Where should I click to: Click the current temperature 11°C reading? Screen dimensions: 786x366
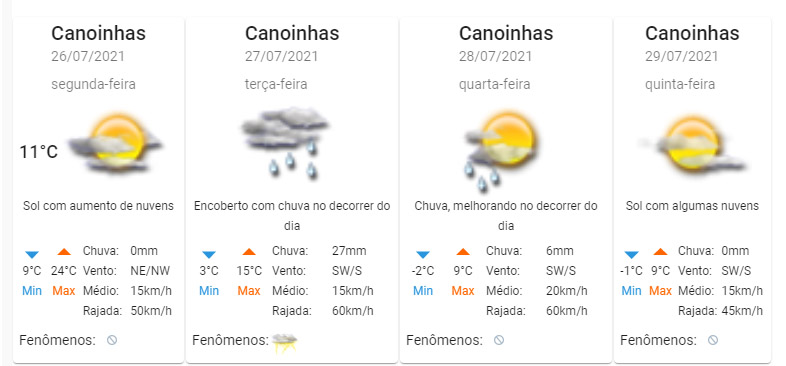tap(39, 151)
